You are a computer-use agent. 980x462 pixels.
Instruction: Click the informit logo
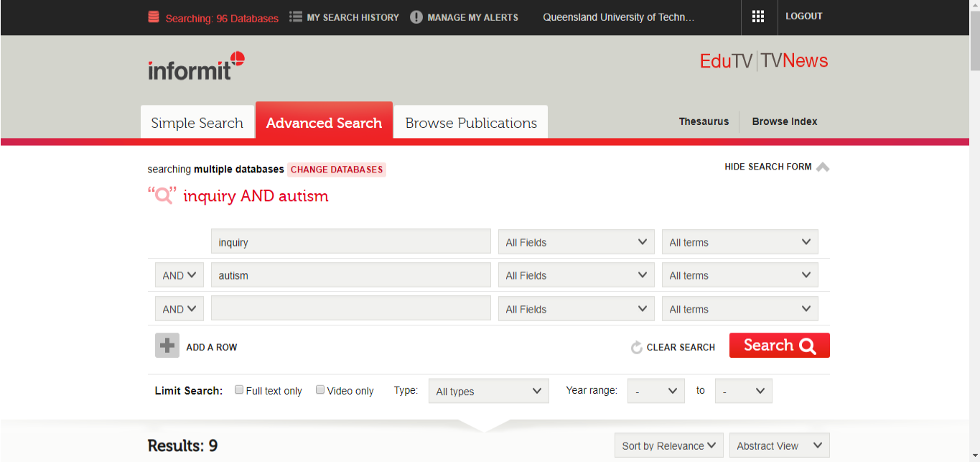(x=196, y=65)
